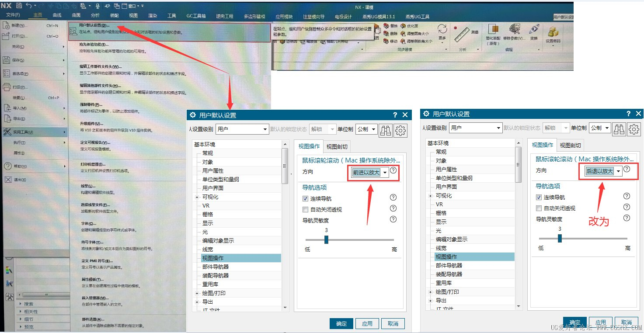Select 视图操作 tree row in middle dialog
This screenshot has height=333, width=644.
click(241, 258)
